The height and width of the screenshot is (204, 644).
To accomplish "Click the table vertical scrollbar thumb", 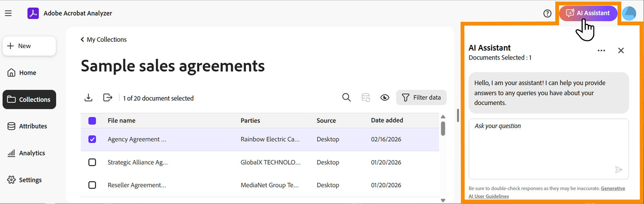I will coord(443,129).
